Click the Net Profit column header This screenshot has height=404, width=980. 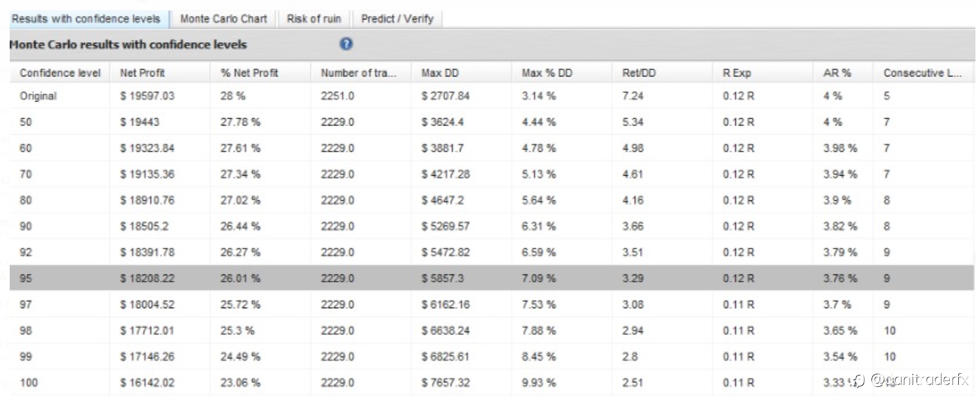[x=142, y=73]
